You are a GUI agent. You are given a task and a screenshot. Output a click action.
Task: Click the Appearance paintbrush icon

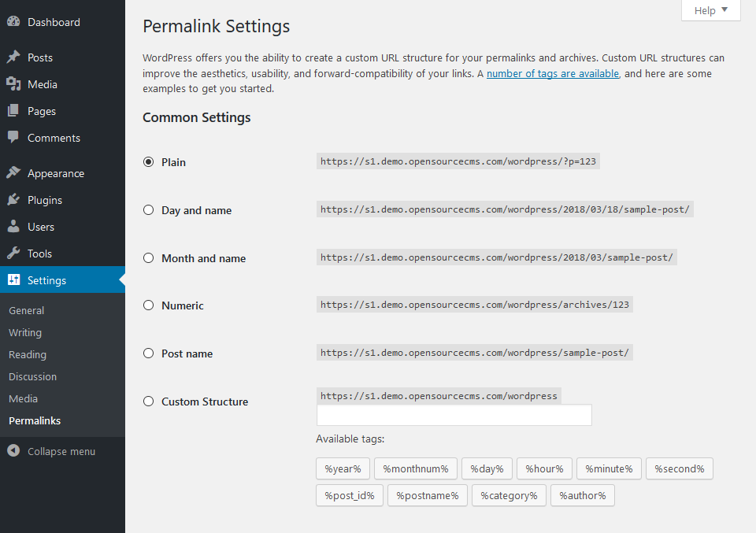pos(13,173)
